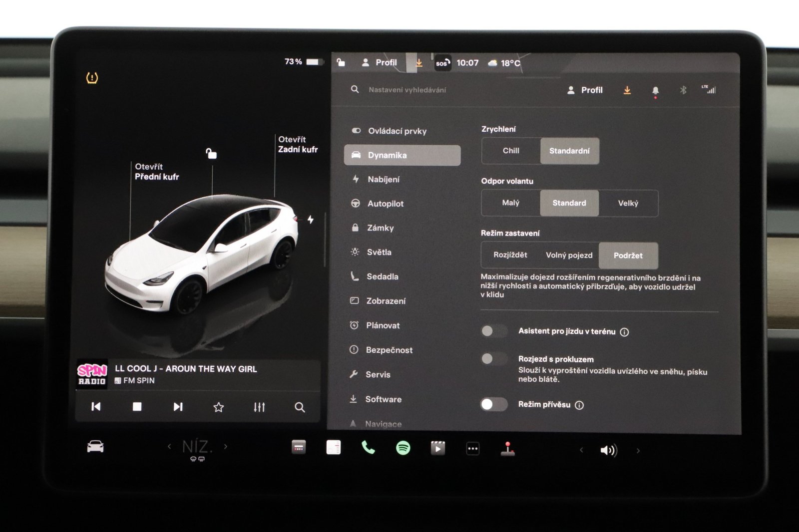Viewport: 799px width, 532px height.
Task: Open Světla settings section
Action: [x=402, y=252]
